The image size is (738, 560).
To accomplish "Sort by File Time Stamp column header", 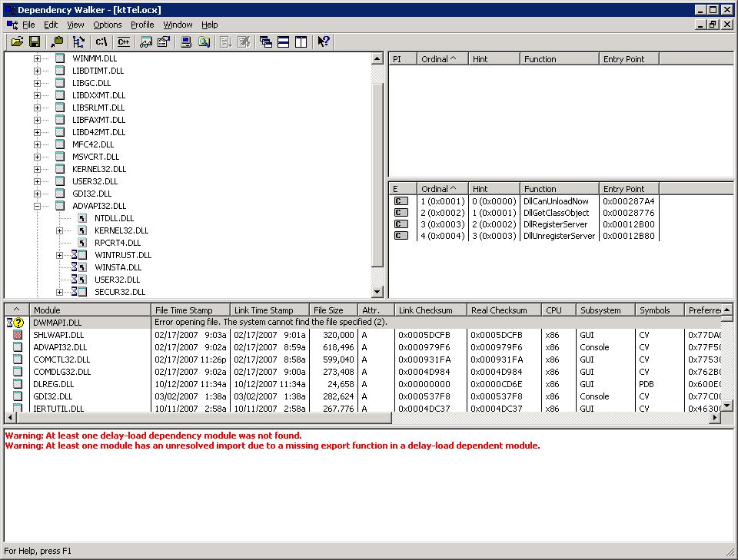I will tap(191, 310).
